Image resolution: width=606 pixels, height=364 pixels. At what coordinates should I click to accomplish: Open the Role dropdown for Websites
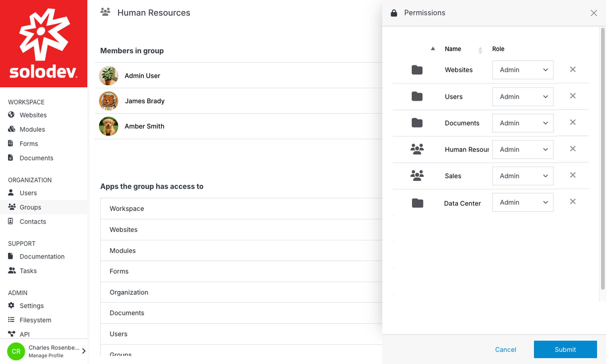(x=523, y=70)
